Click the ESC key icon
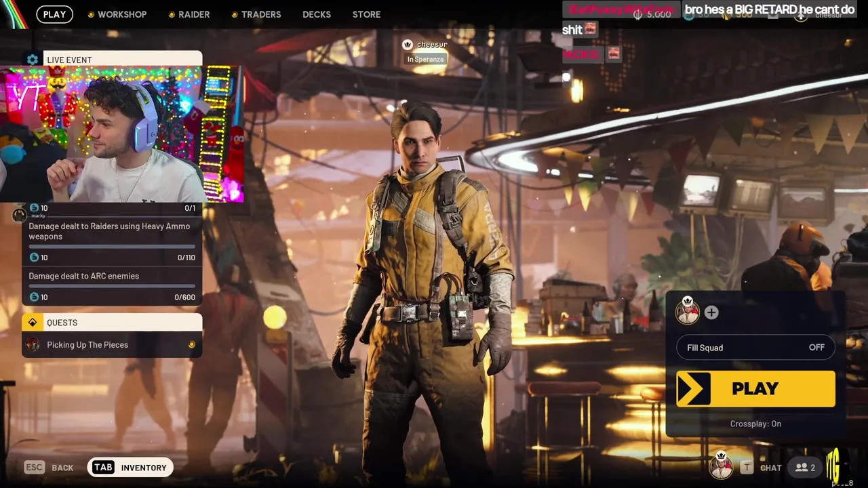The image size is (868, 488). pos(35,468)
